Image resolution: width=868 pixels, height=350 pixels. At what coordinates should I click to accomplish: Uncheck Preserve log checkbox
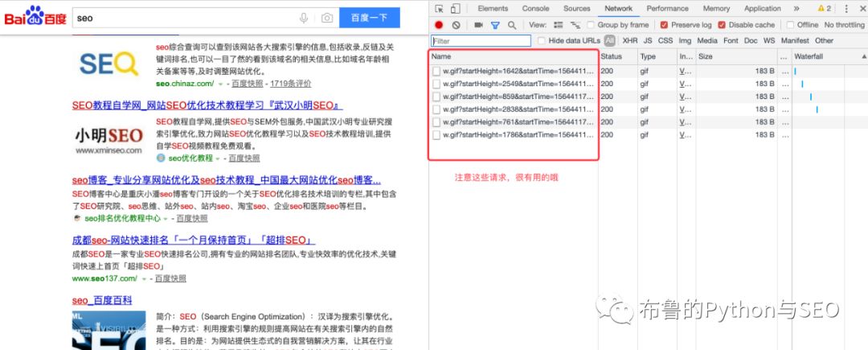click(x=664, y=25)
